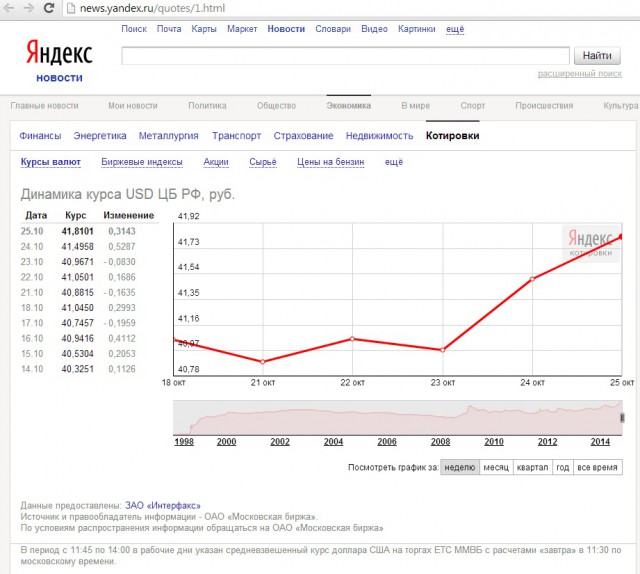Click the 41,8101 rate for 25.10
Viewport: 640px width, 574px height.
(78, 231)
